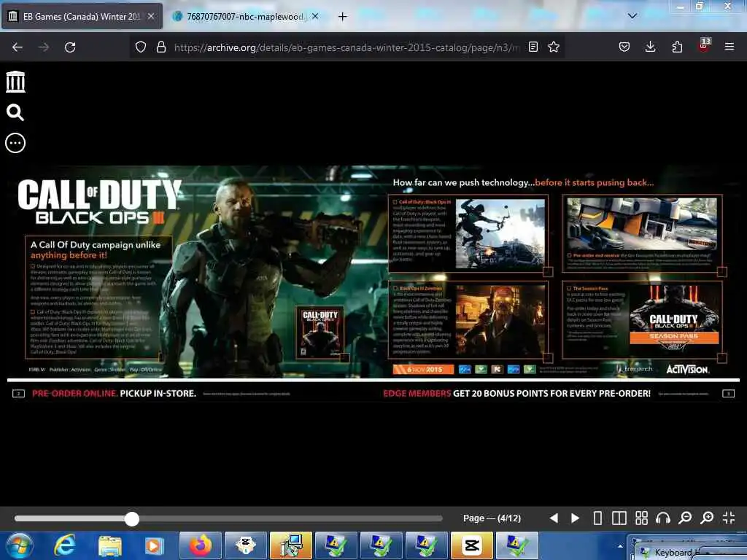747x560 pixels.
Task: Open Windows Explorer from the taskbar
Action: click(x=110, y=546)
